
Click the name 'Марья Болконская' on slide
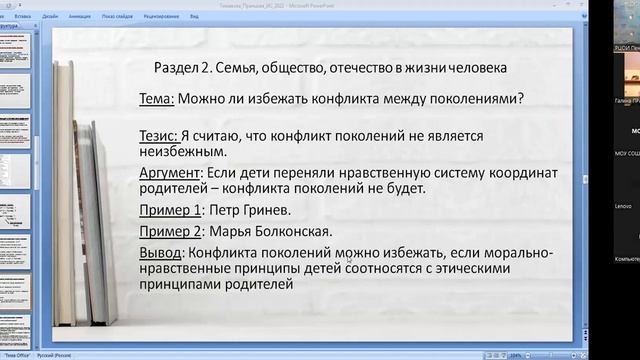tap(269, 231)
